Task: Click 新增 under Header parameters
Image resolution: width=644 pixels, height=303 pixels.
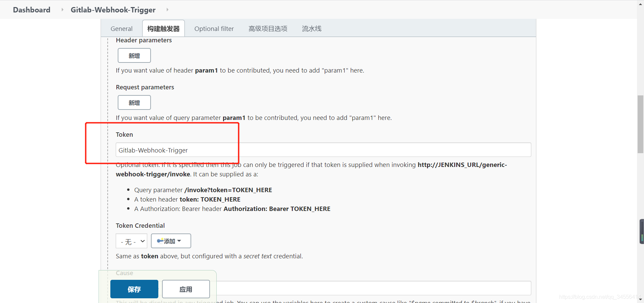Action: [134, 55]
